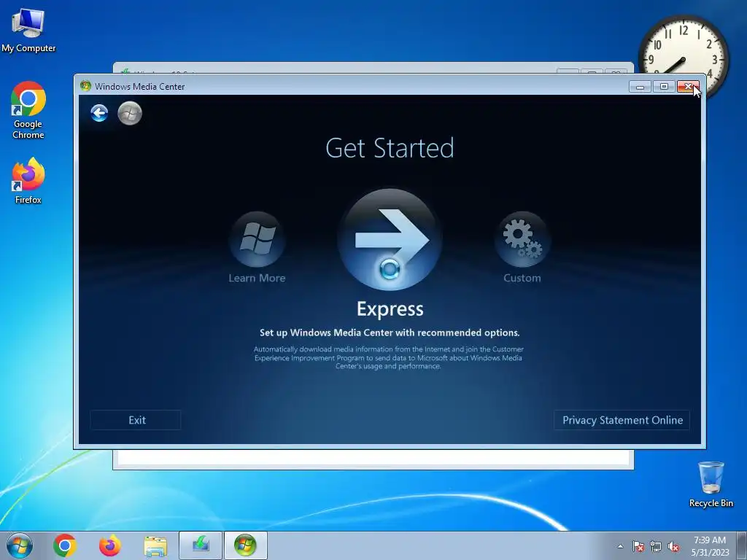Open Google Chrome desktop shortcut
Screen dimensions: 747x560
click(x=28, y=110)
